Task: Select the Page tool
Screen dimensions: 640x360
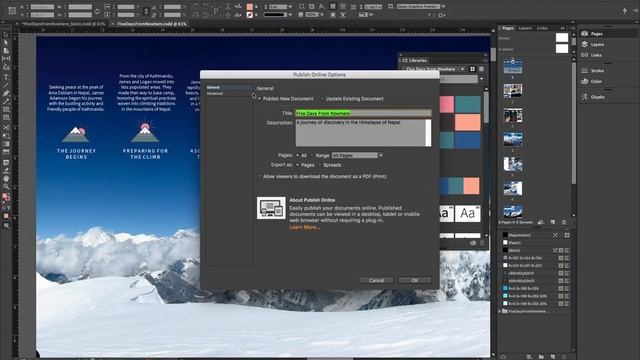Action: pos(6,51)
